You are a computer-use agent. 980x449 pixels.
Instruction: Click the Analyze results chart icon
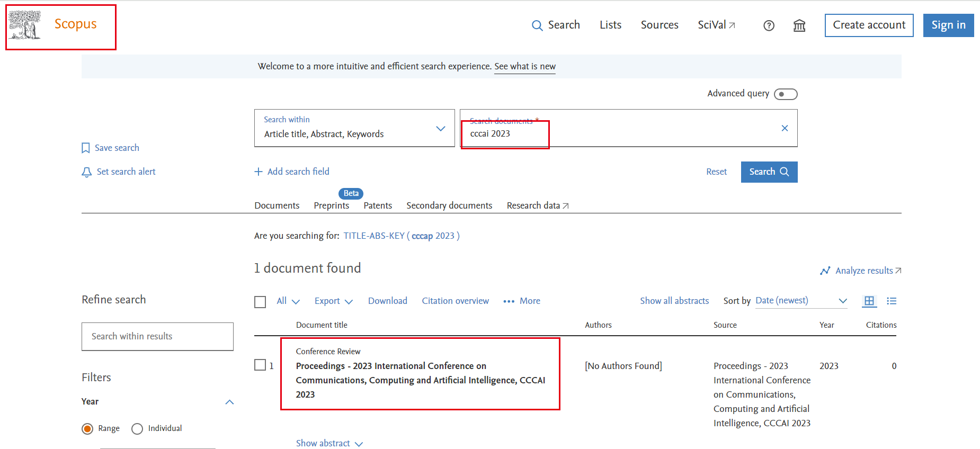coord(825,271)
